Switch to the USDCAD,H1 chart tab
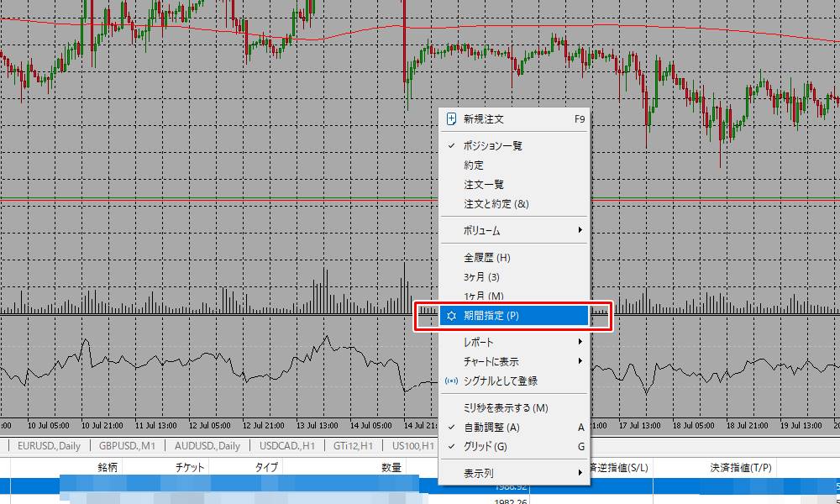The width and height of the screenshot is (840, 504). 286,446
